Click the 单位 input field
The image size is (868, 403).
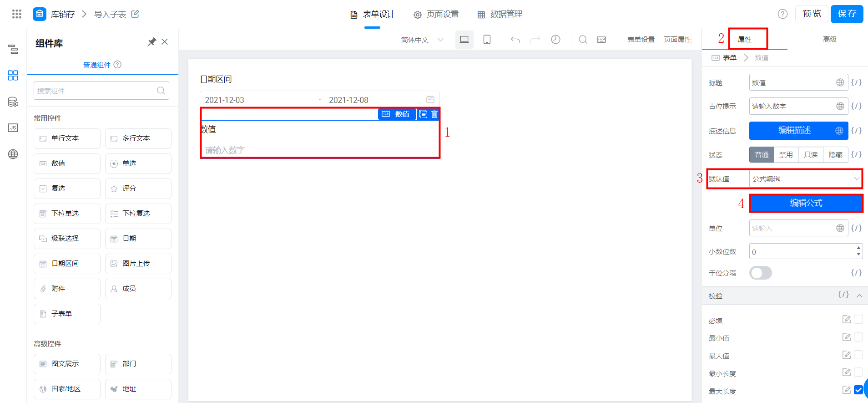coord(798,228)
